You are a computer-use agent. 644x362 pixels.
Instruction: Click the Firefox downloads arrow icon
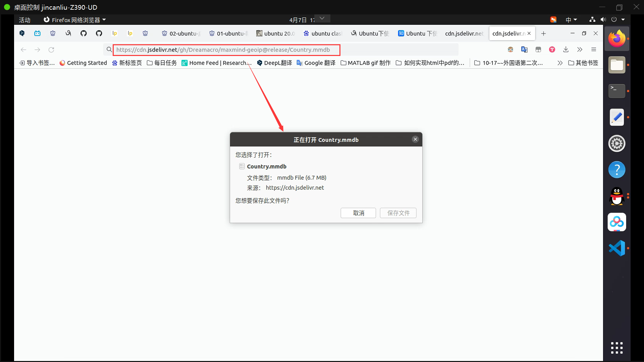coord(566,50)
